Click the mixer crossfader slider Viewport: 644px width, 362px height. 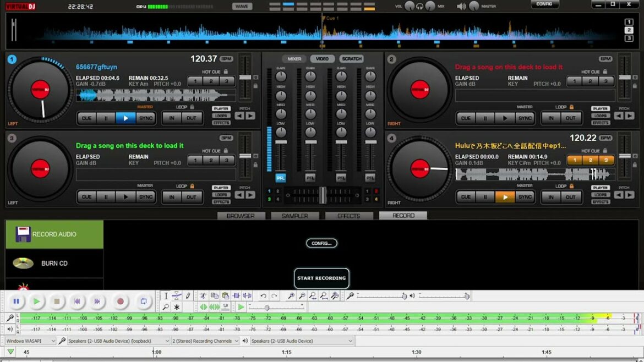(323, 195)
